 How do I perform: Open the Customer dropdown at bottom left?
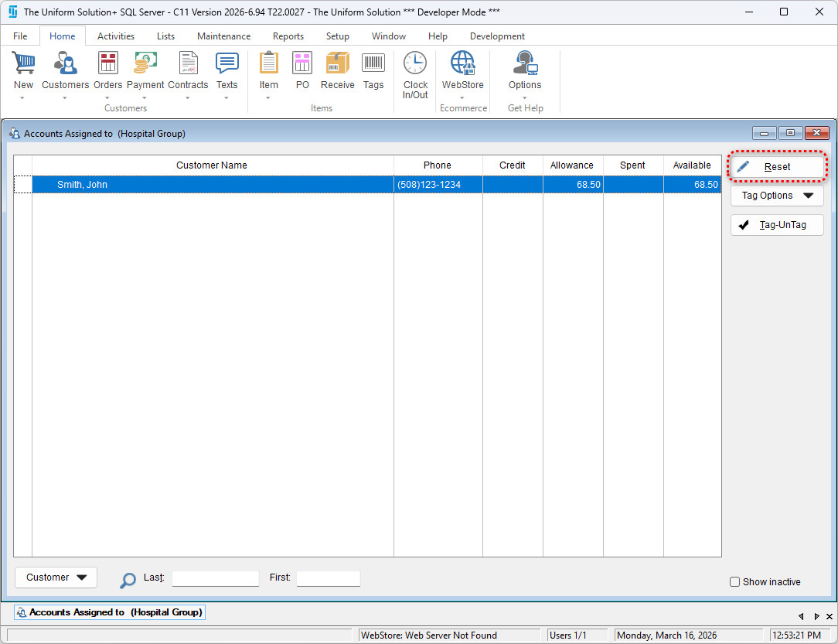tap(56, 578)
